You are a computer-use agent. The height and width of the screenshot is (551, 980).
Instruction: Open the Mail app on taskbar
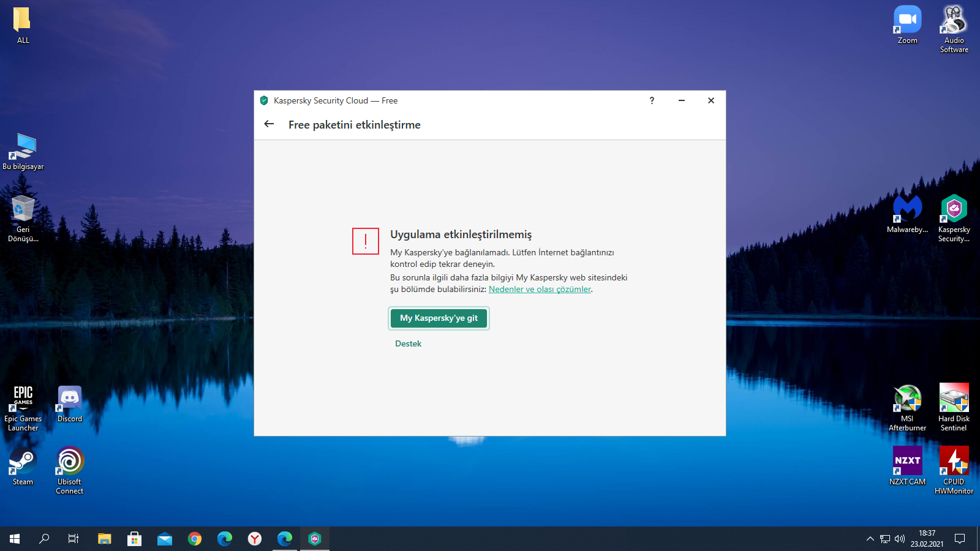coord(165,539)
